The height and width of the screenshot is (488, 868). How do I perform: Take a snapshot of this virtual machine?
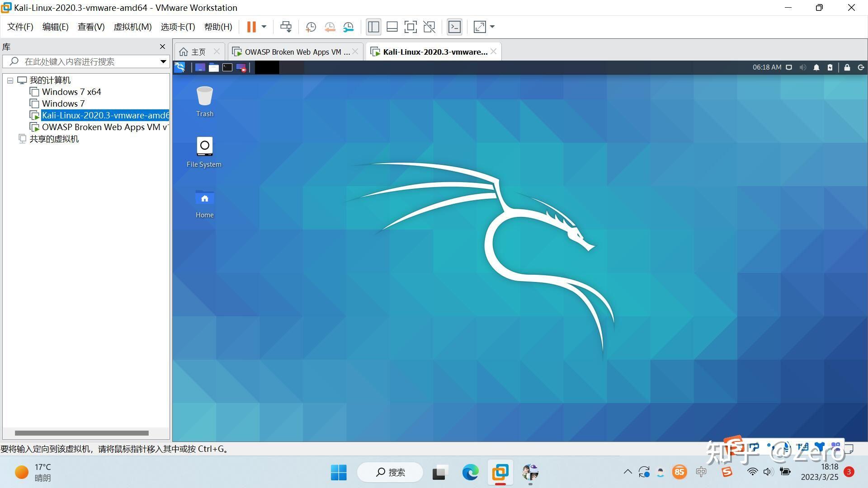[x=311, y=27]
